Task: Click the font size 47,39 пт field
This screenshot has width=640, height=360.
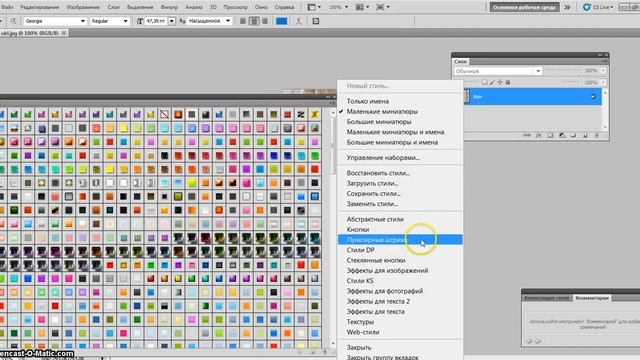Action: pyautogui.click(x=156, y=21)
